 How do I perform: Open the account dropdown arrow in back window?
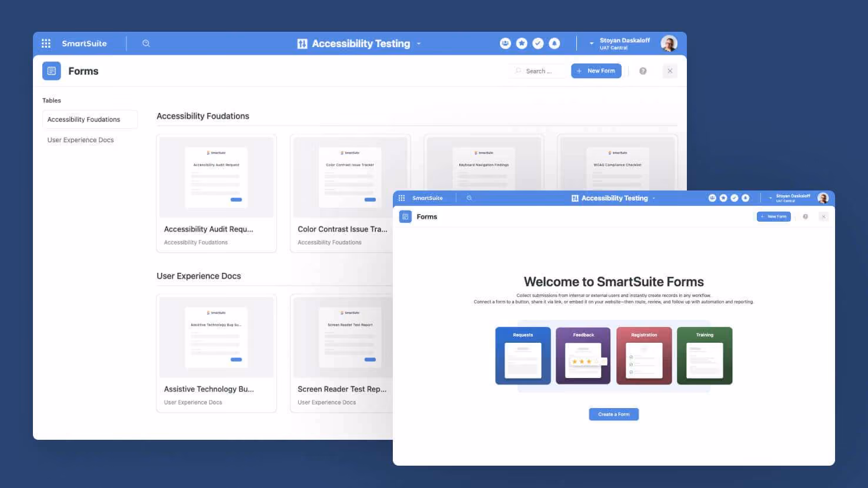click(x=592, y=44)
